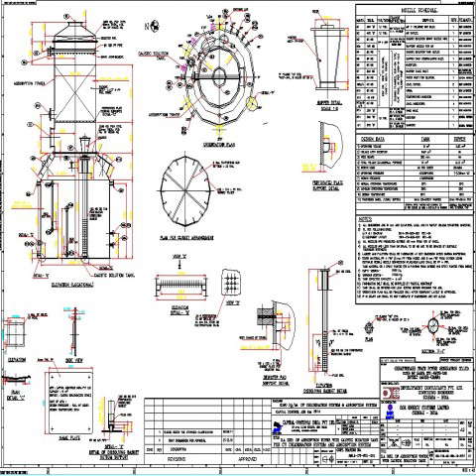Click the APPROVED cell in the revision block

[248, 459]
